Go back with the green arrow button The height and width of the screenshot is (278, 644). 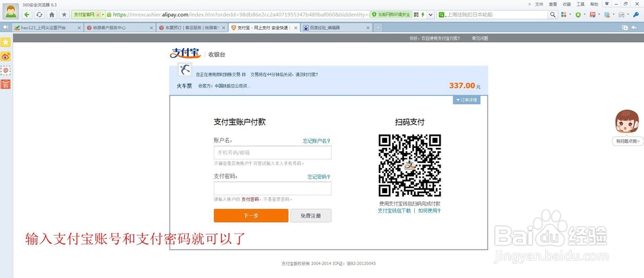(27, 15)
